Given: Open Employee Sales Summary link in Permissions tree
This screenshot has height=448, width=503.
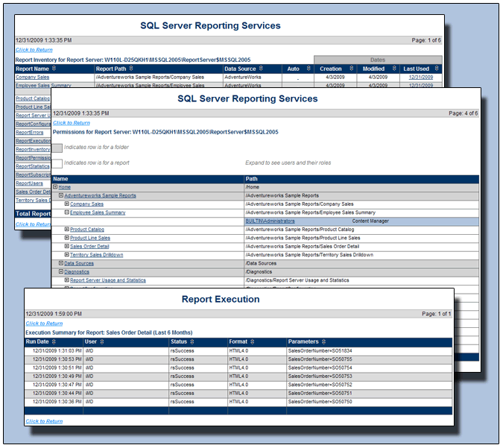Looking at the screenshot, I should pos(98,212).
